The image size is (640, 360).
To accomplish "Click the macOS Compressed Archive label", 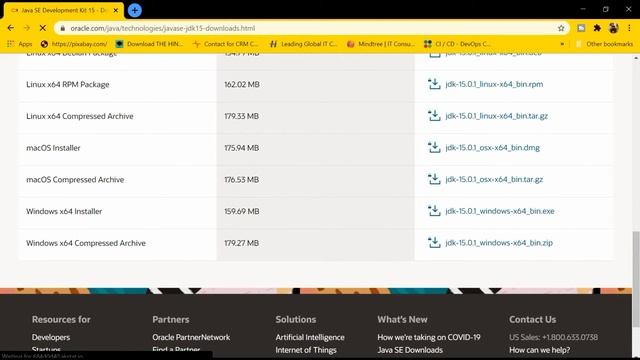I will 75,180.
